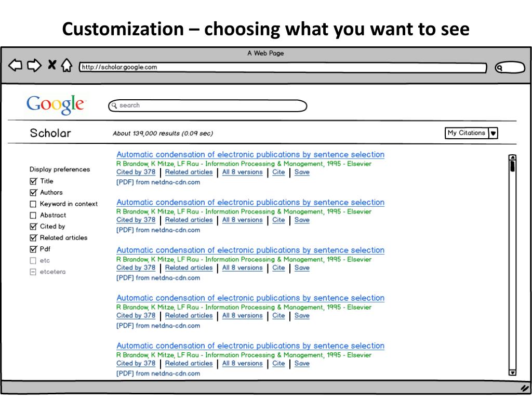Screen dimensions: 532x399
Task: Open Cited by 378 in third result
Action: (136, 268)
